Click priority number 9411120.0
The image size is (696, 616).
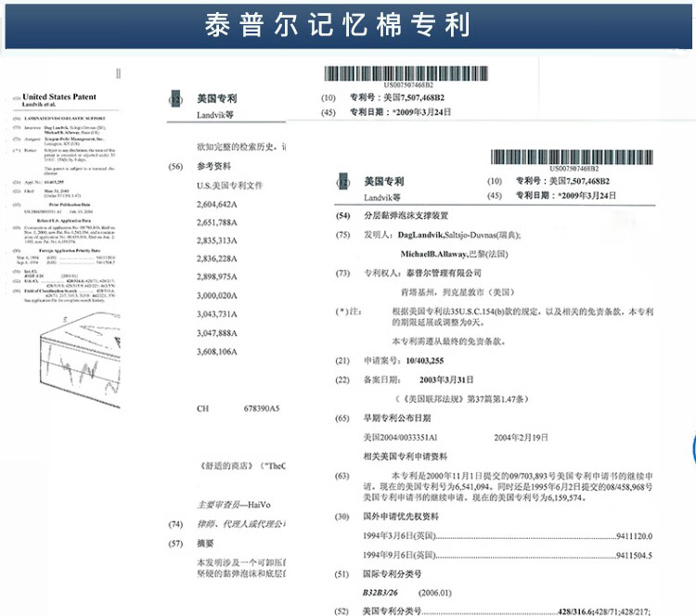[635, 536]
